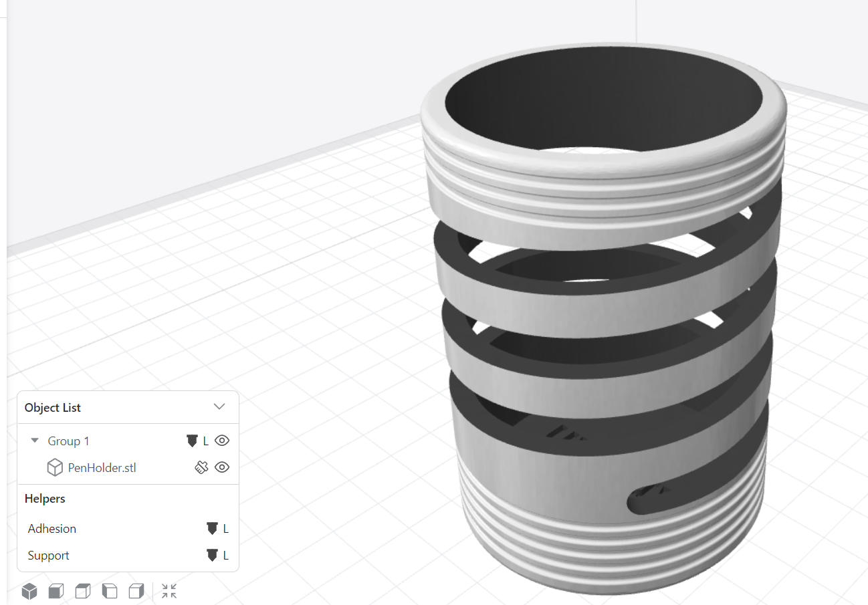
Task: Select the Helpers section header
Action: 44,498
